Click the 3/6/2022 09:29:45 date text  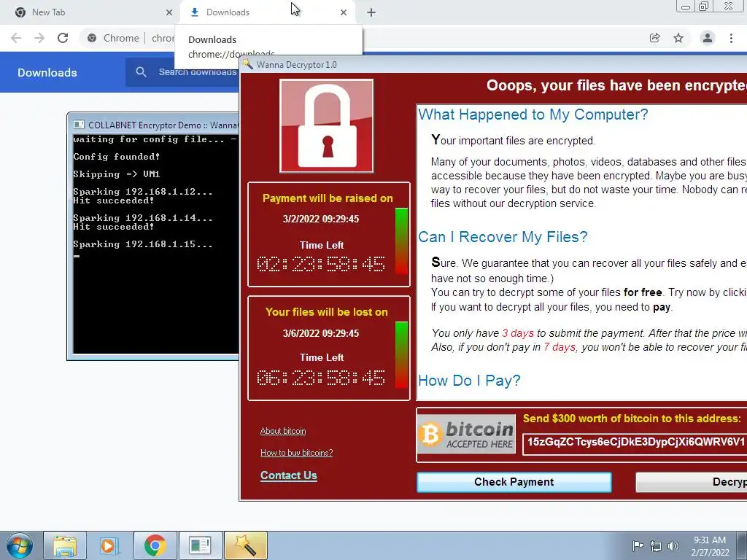pos(321,333)
